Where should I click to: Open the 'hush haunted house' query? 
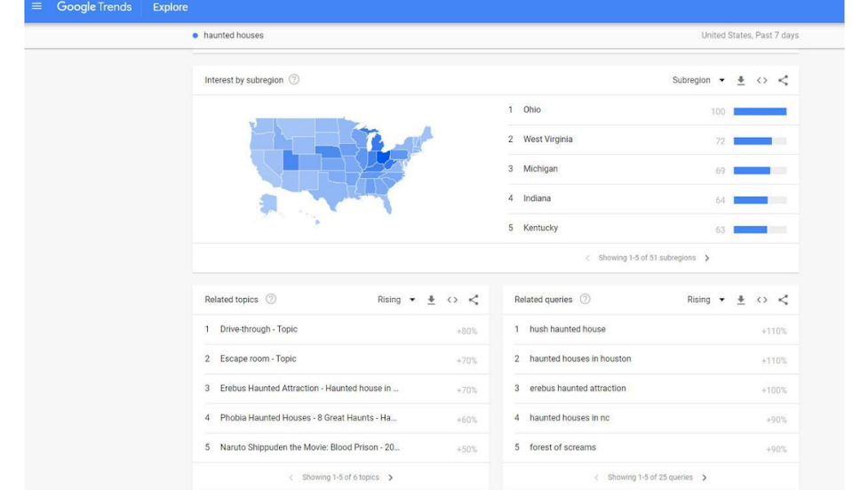pyautogui.click(x=567, y=329)
